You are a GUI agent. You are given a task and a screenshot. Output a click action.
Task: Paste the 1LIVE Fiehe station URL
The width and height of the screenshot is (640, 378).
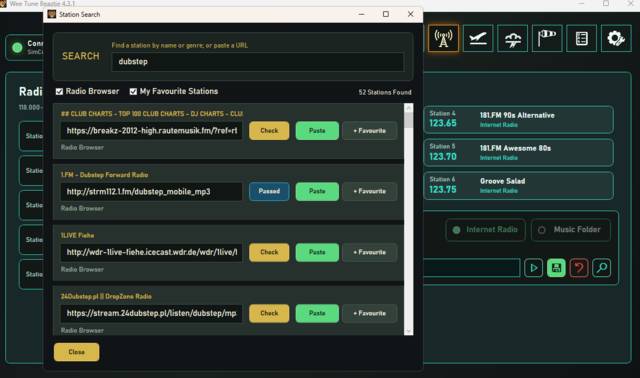point(317,252)
